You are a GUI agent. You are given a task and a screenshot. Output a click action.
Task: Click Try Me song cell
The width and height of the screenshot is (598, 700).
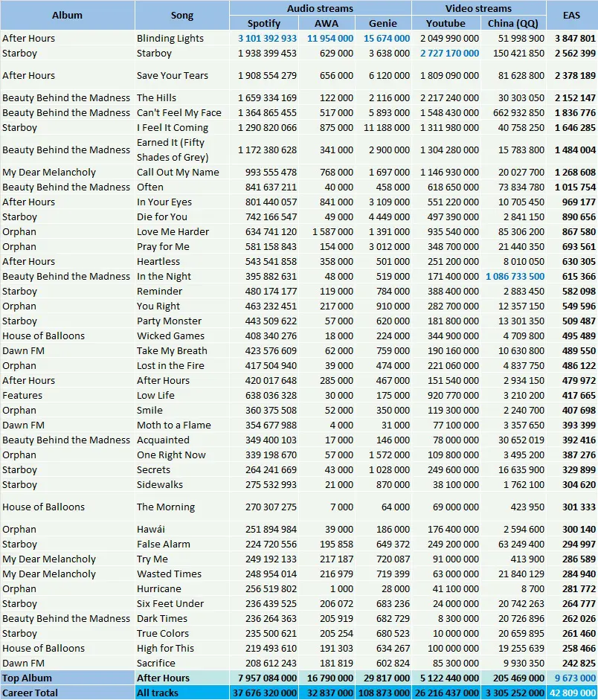pyautogui.click(x=182, y=559)
